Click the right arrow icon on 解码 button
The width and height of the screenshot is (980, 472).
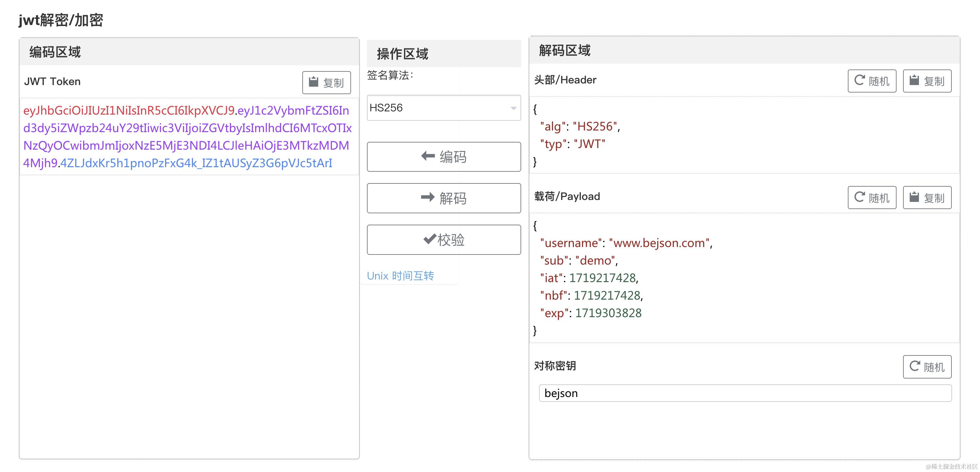428,197
